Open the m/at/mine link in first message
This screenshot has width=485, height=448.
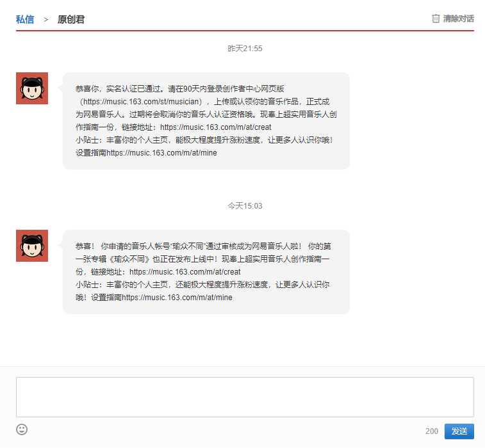pos(161,153)
